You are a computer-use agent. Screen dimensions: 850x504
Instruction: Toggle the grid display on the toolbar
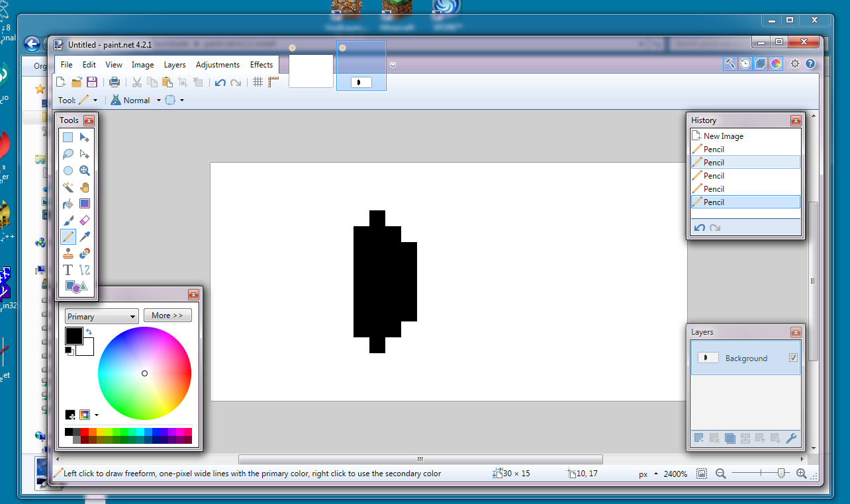(258, 82)
